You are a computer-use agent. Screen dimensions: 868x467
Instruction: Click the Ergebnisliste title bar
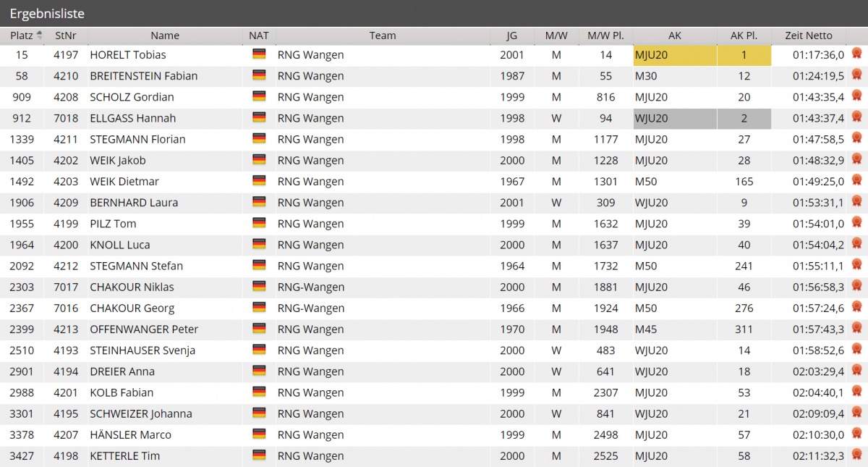click(434, 13)
